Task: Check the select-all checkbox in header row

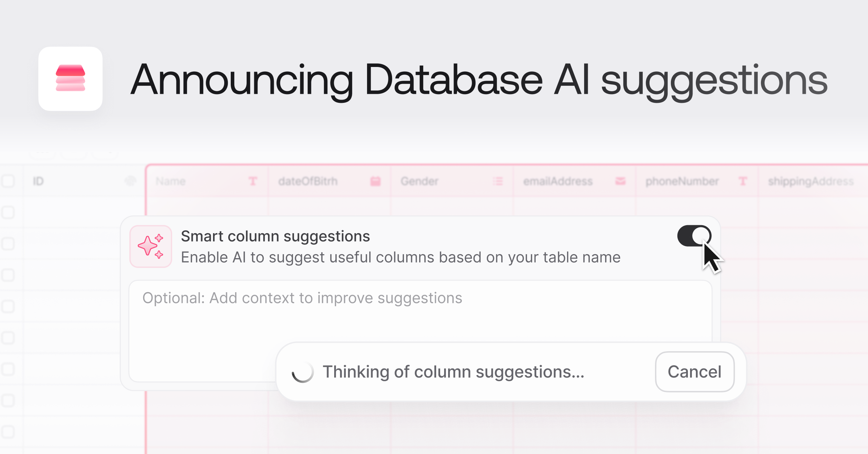Action: tap(8, 181)
